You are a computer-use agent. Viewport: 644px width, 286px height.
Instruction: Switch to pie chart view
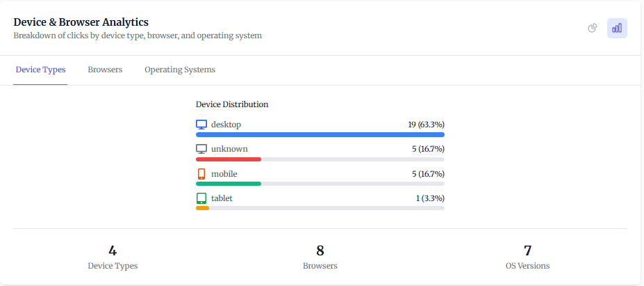(x=593, y=29)
